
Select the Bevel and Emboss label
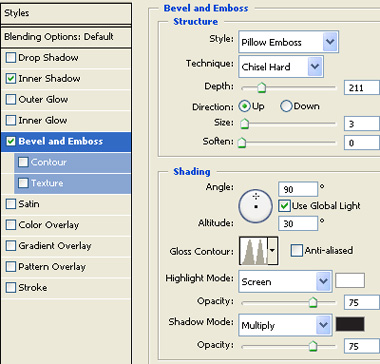[61, 141]
